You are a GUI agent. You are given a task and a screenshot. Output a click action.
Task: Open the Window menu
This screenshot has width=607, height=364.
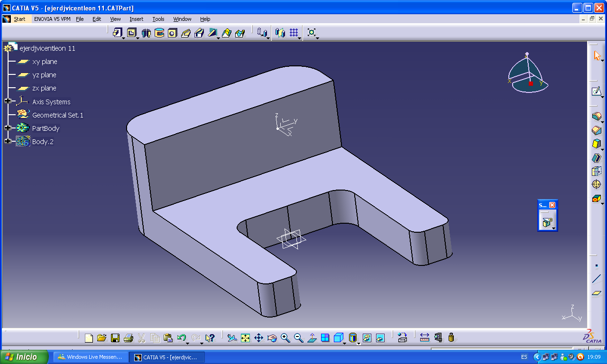tap(182, 19)
